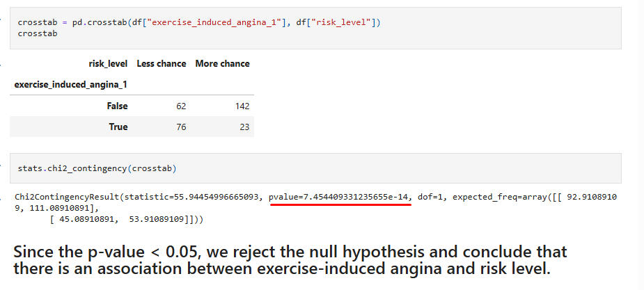Click "dof=1" in the chi-square result
The height and width of the screenshot is (290, 644).
(x=432, y=198)
